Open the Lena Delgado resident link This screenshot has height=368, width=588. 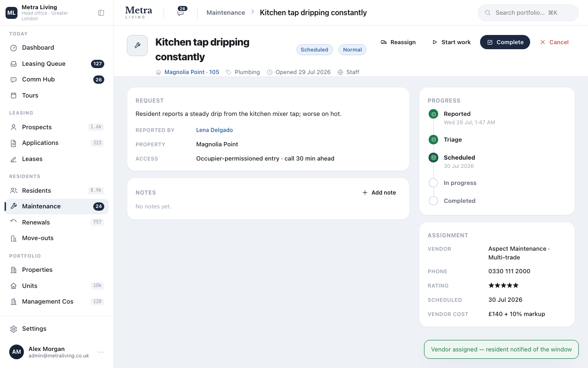coord(215,130)
